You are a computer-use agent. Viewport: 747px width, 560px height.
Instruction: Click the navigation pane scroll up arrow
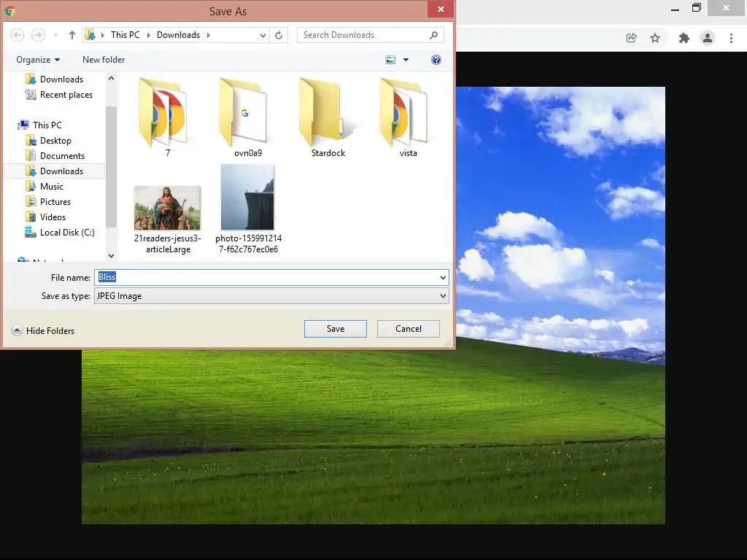[111, 78]
